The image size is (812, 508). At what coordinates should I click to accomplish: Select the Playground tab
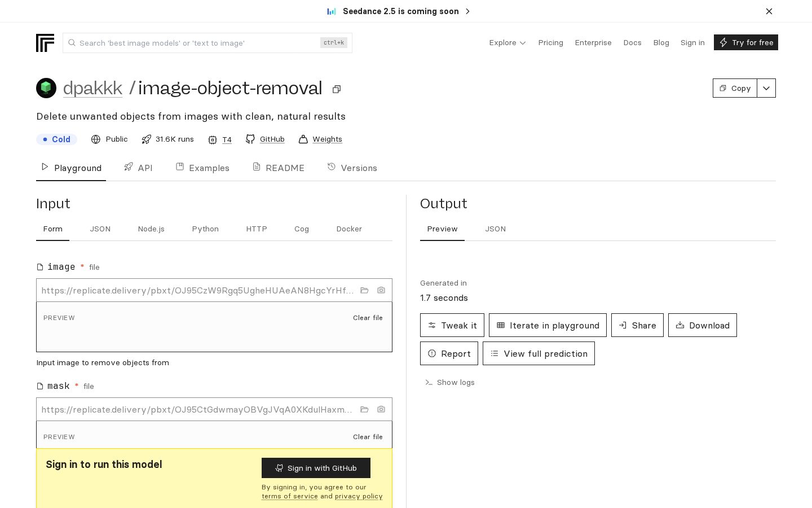tap(71, 168)
